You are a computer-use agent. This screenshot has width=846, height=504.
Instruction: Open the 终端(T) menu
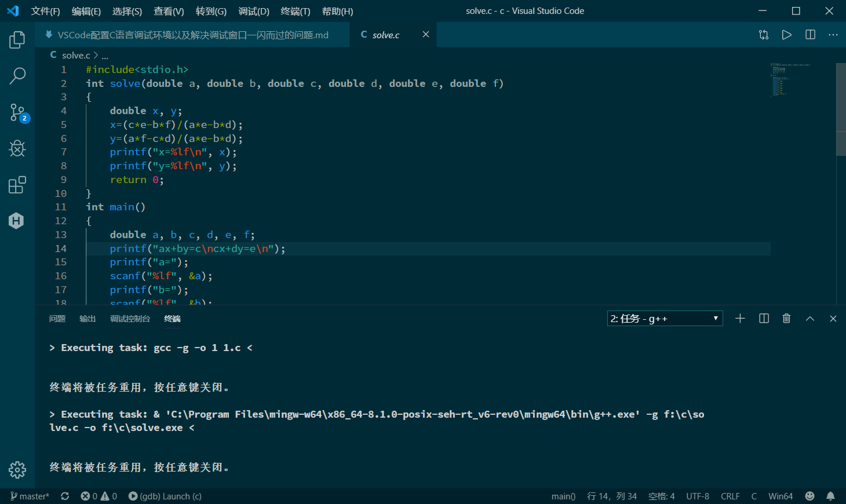coord(295,11)
